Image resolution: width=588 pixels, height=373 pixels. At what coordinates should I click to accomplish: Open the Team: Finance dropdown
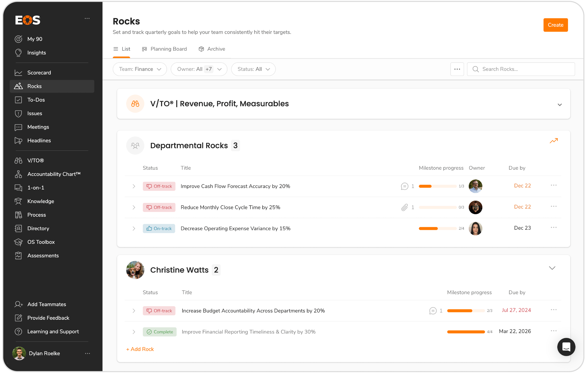[140, 69]
